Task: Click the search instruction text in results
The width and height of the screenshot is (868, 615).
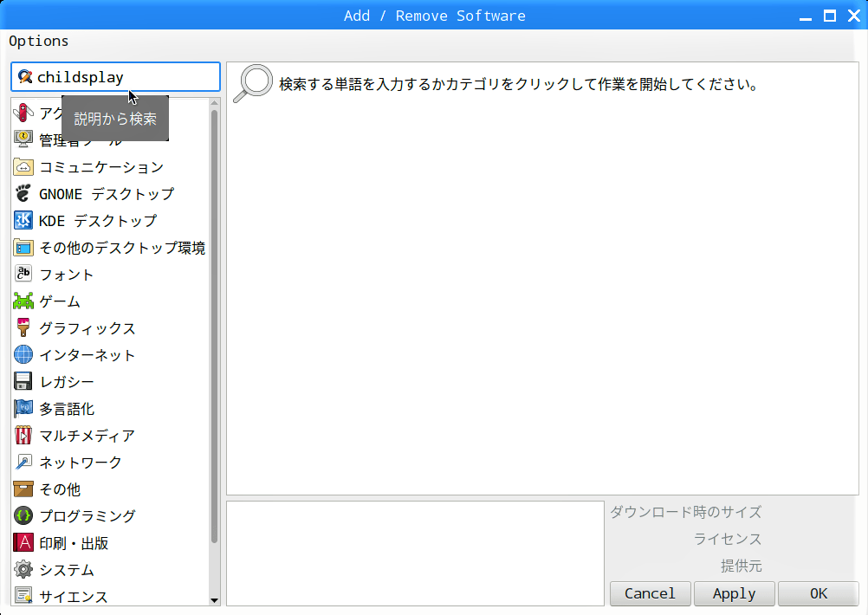Action: pyautogui.click(x=518, y=84)
